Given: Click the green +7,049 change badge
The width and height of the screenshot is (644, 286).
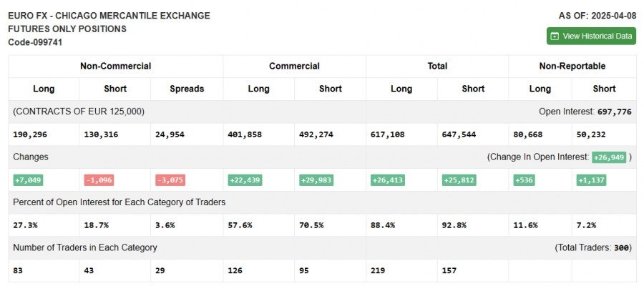Looking at the screenshot, I should (x=29, y=180).
